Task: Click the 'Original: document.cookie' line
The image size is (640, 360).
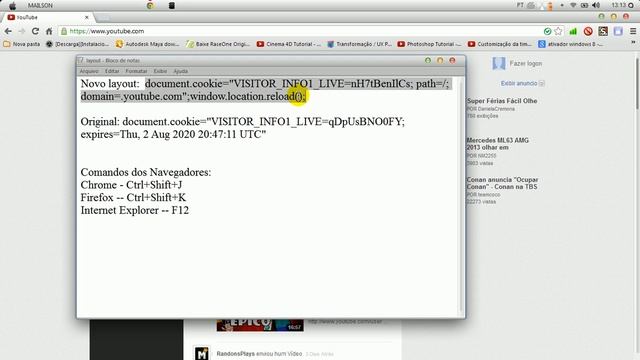Action: pos(242,122)
